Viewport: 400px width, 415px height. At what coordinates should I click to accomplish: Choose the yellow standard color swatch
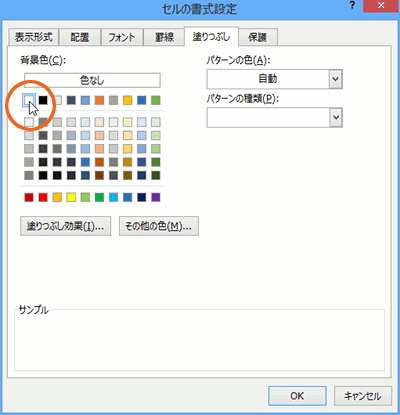[x=71, y=197]
